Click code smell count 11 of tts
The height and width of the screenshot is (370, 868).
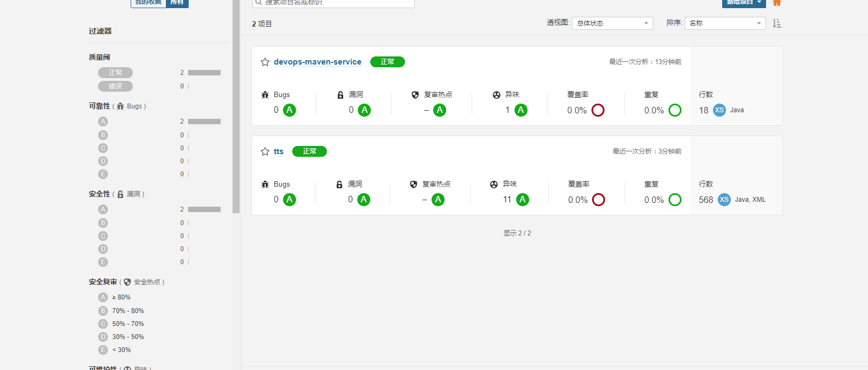507,200
